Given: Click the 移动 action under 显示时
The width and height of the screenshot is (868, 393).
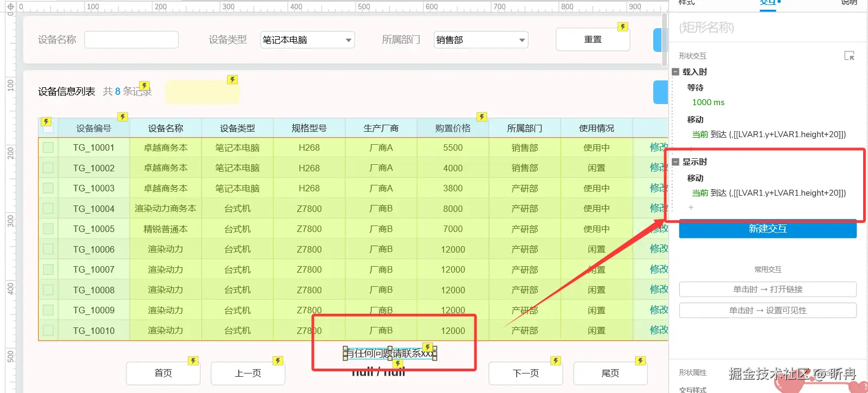Looking at the screenshot, I should point(695,178).
